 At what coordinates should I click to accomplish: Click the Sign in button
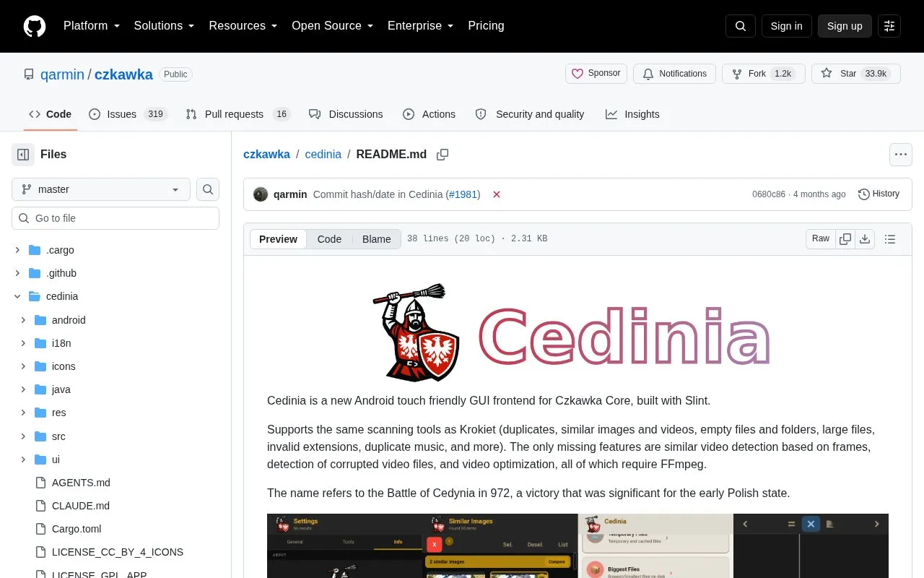point(786,26)
